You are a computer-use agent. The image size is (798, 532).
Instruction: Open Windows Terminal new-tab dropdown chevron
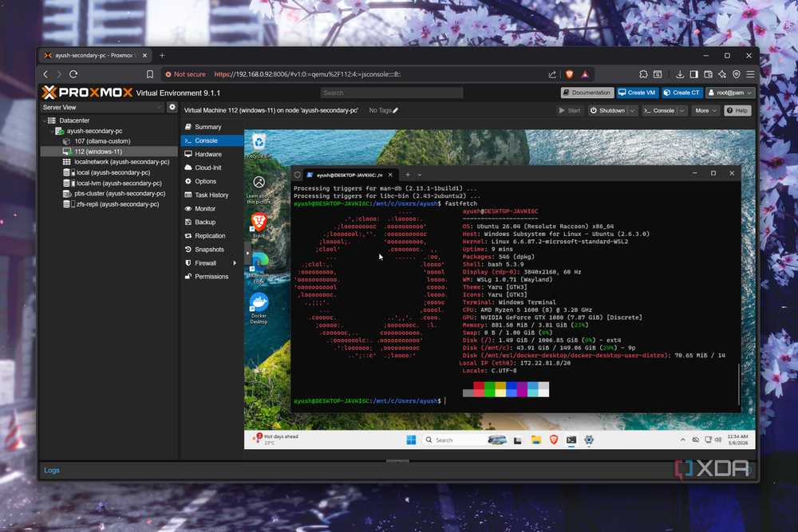(420, 175)
